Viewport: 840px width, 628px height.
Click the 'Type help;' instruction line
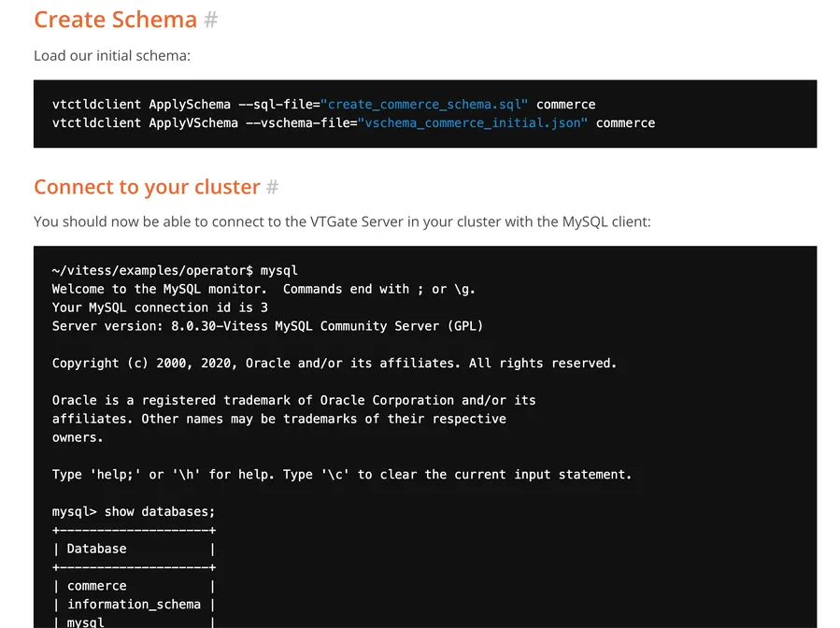(x=341, y=475)
